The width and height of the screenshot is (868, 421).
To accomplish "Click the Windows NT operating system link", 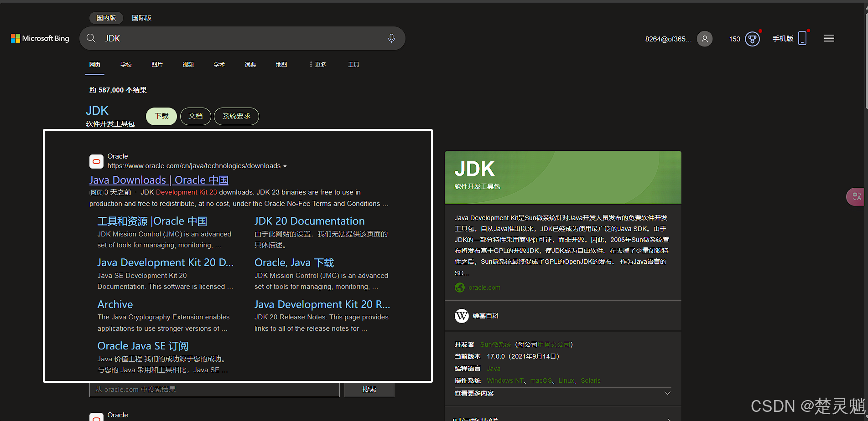I will [x=505, y=380].
